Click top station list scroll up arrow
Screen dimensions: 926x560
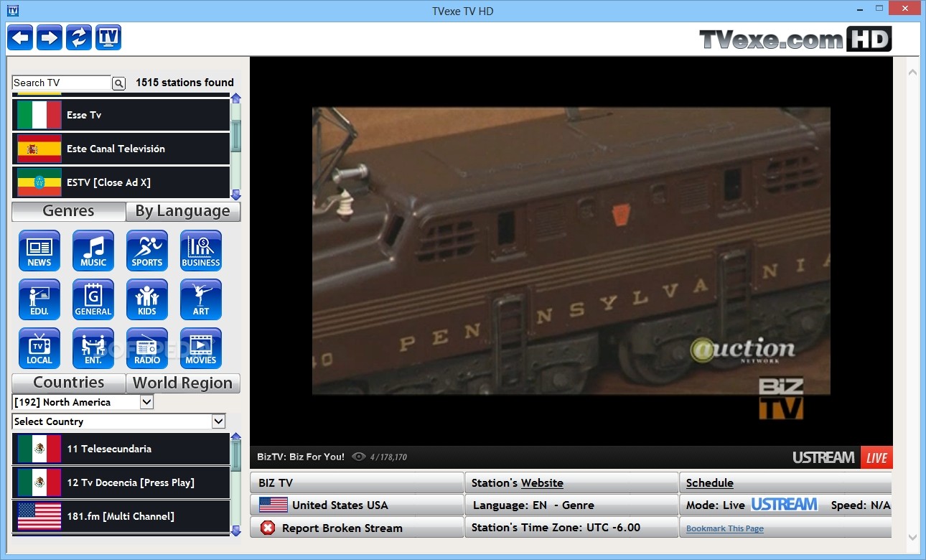[235, 98]
